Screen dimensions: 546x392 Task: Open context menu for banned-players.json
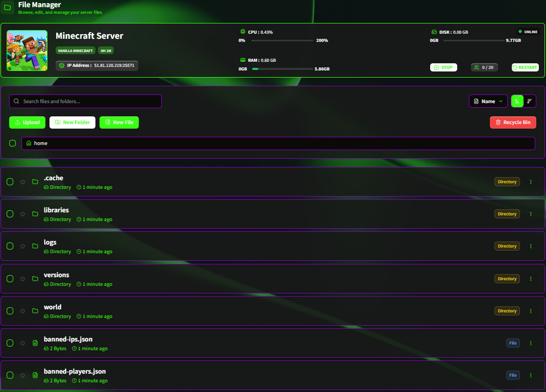[531, 375]
